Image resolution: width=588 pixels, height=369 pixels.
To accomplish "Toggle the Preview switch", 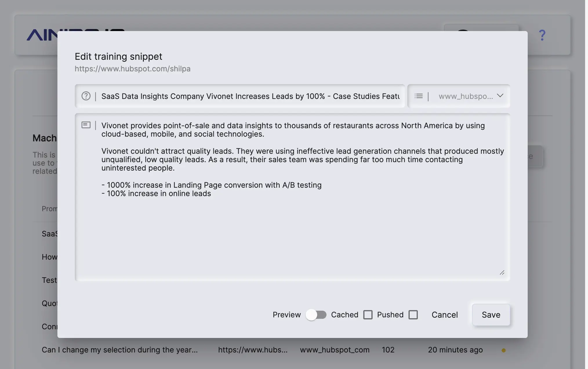I will point(316,315).
